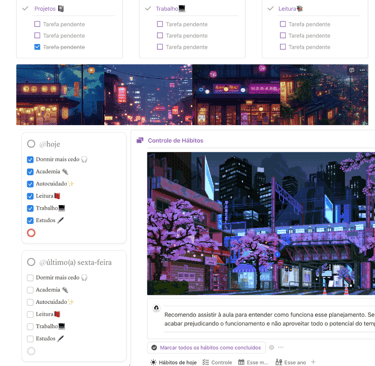The width and height of the screenshot is (375, 366).
Task: Click the empty circle under sexta-feira habits
Action: (x=31, y=351)
